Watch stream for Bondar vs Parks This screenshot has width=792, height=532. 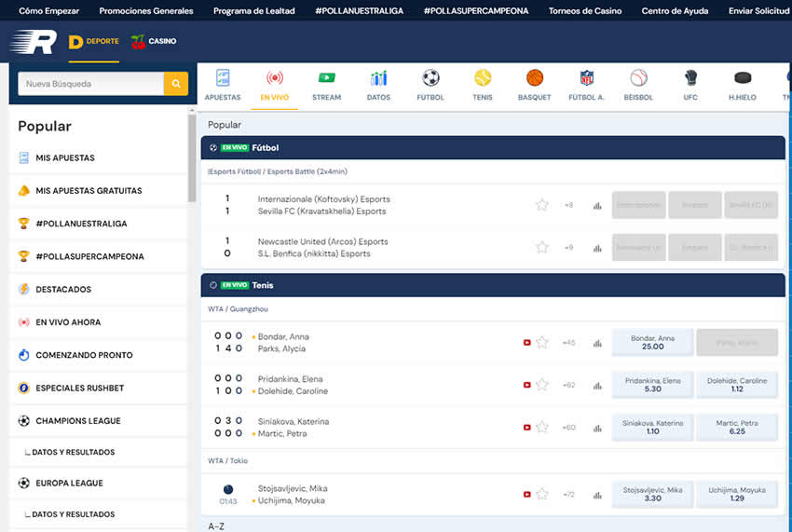pos(526,343)
